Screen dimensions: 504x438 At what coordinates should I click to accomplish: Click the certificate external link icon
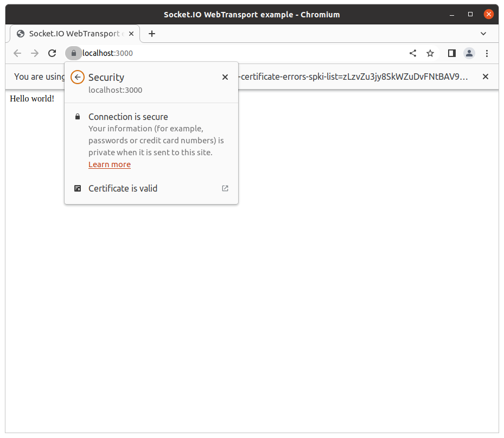[225, 188]
